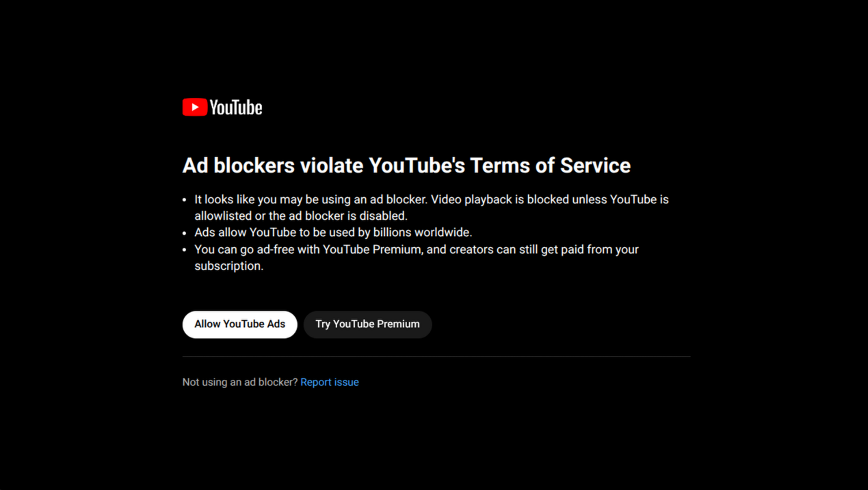Click the red YouTube play logo icon
868x490 pixels.
point(195,107)
